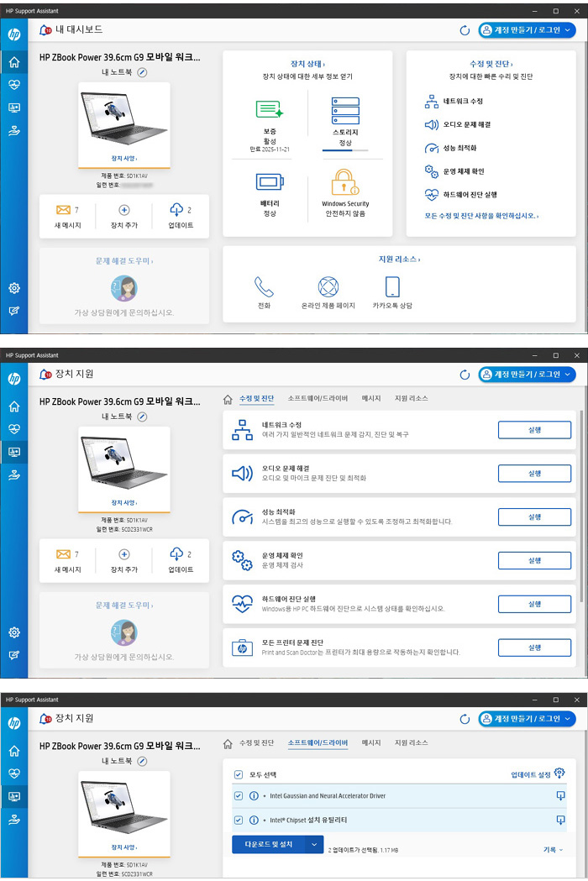Screen dimensions: 588x881
Task: Click 장치 추가 plus icon in 내 대시보드 window
Action: (x=124, y=210)
